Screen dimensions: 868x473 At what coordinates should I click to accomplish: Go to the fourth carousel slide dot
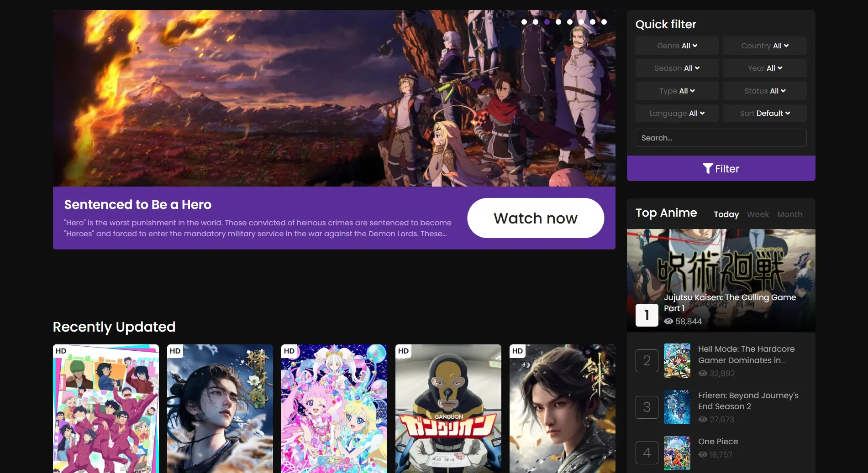558,22
